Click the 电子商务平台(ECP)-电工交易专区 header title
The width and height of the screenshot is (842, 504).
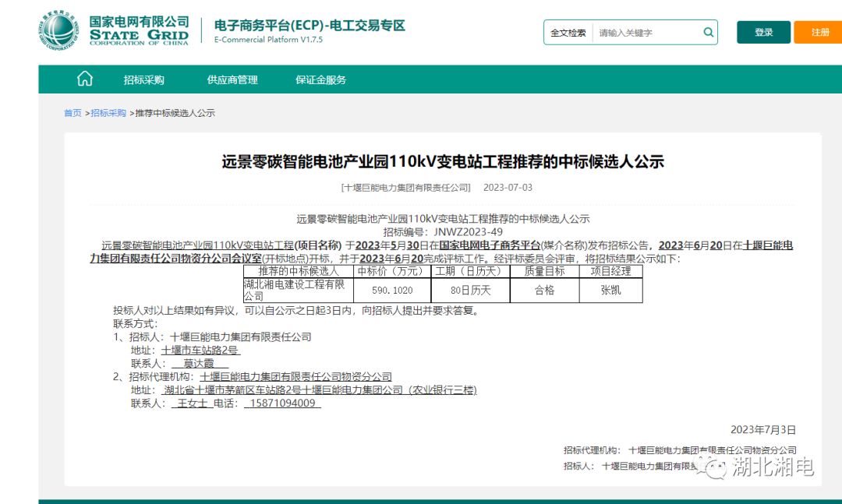[310, 25]
